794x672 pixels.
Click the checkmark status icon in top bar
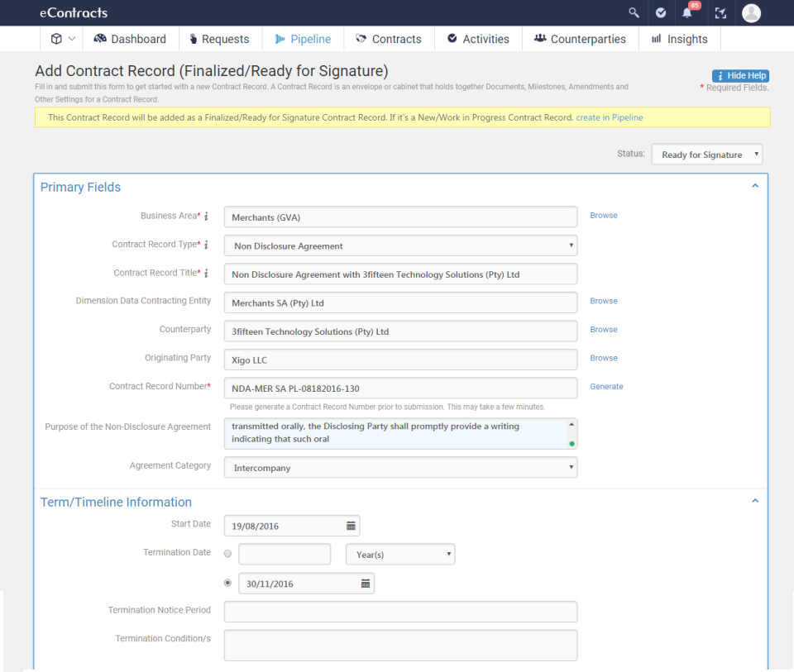[x=660, y=12]
